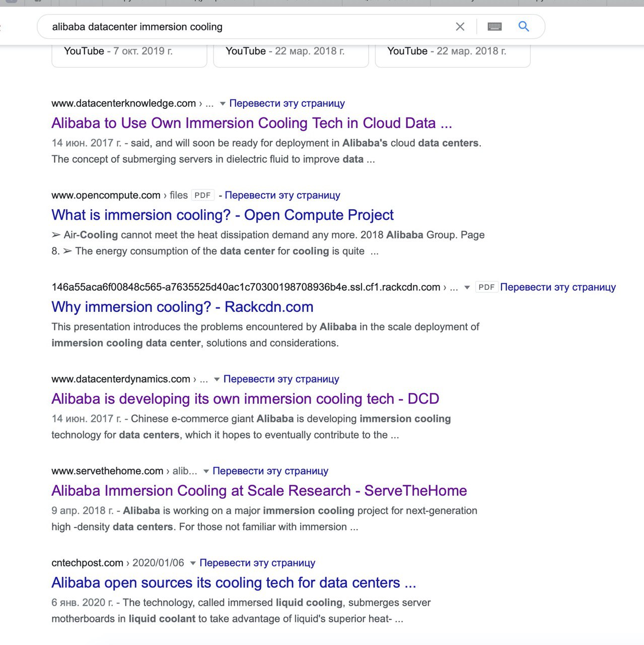Open 'Alibaba Immersion Cooling at Scale Research - ServeTheHome'

coord(259,491)
